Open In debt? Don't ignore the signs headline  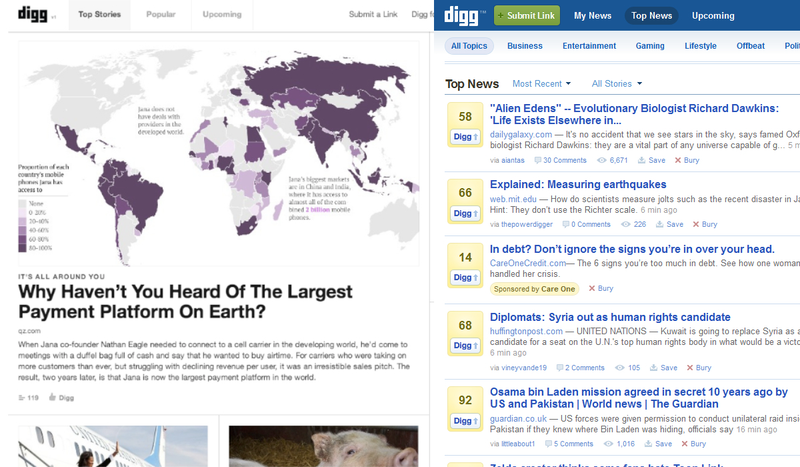point(632,249)
